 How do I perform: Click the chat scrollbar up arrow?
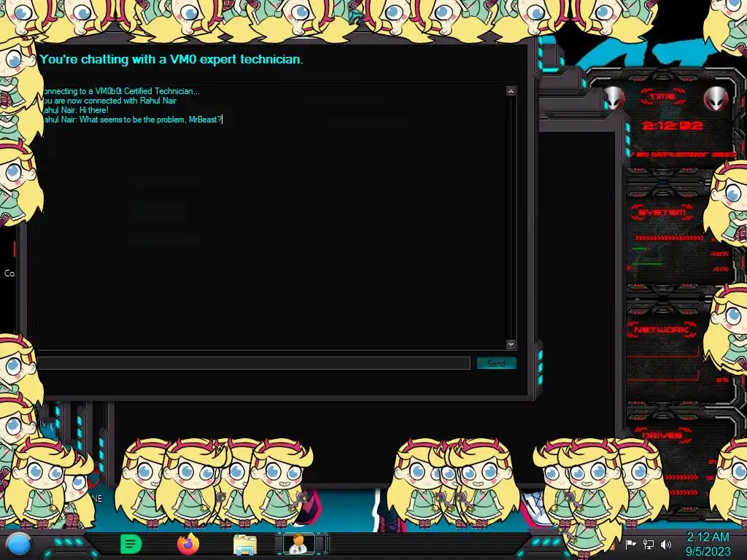coord(511,91)
